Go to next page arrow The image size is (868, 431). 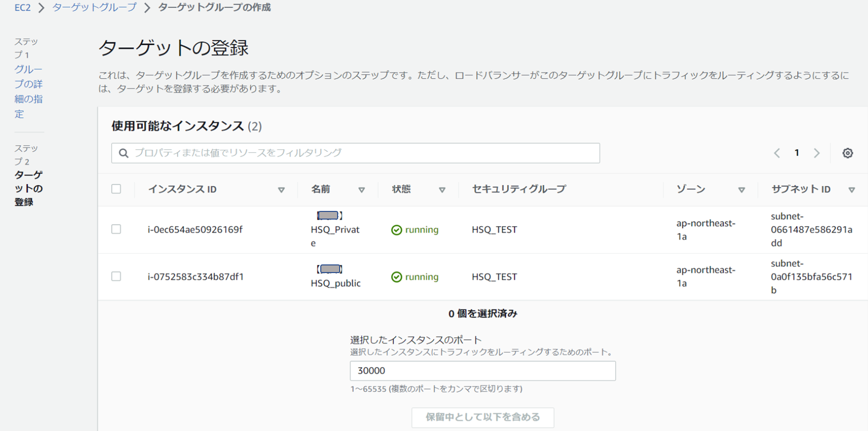[x=816, y=153]
